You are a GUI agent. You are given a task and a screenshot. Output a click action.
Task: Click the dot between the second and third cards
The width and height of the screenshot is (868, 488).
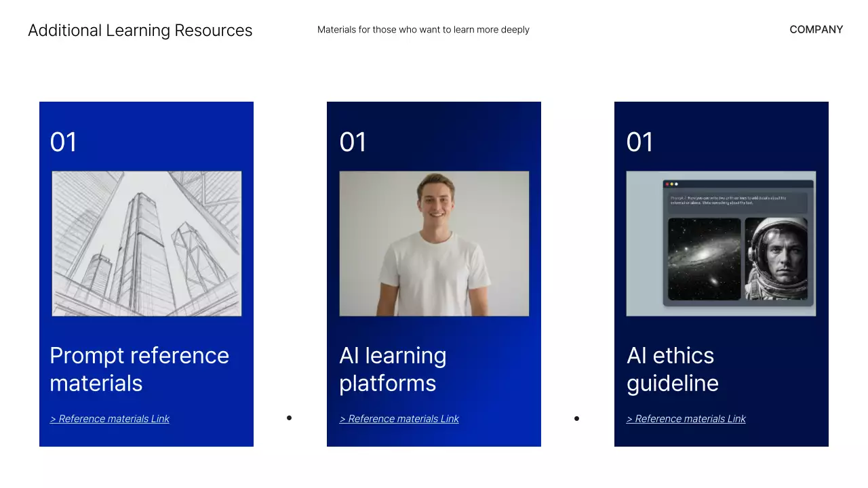tap(576, 418)
